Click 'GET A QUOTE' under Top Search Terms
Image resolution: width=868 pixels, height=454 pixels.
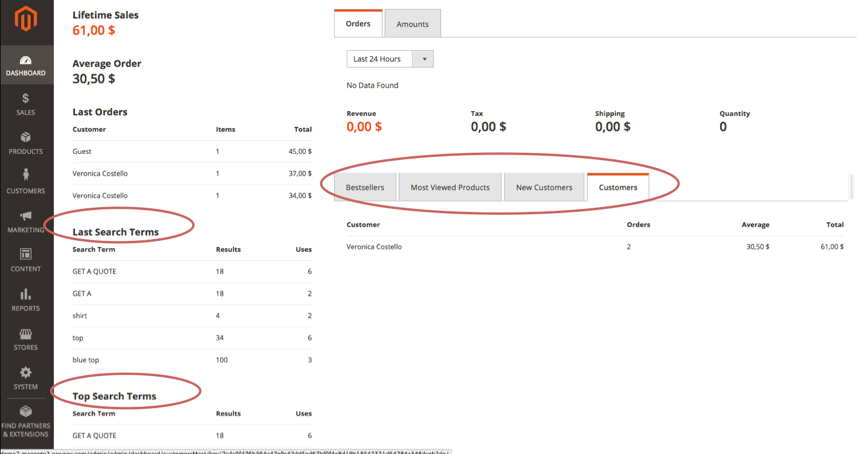click(x=94, y=436)
